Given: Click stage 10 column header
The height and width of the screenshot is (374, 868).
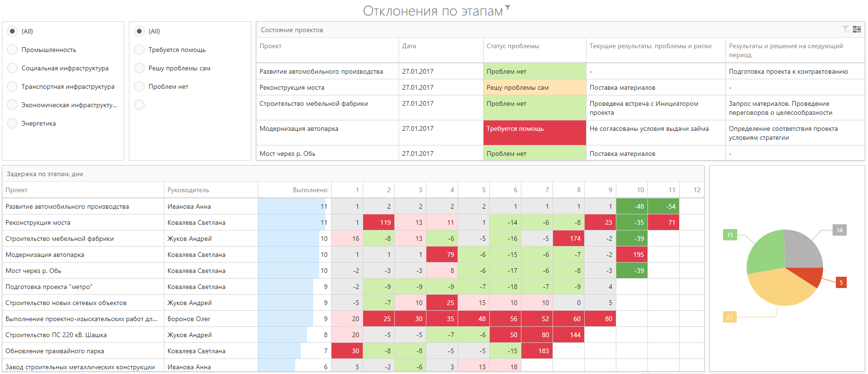Looking at the screenshot, I should coord(632,190).
